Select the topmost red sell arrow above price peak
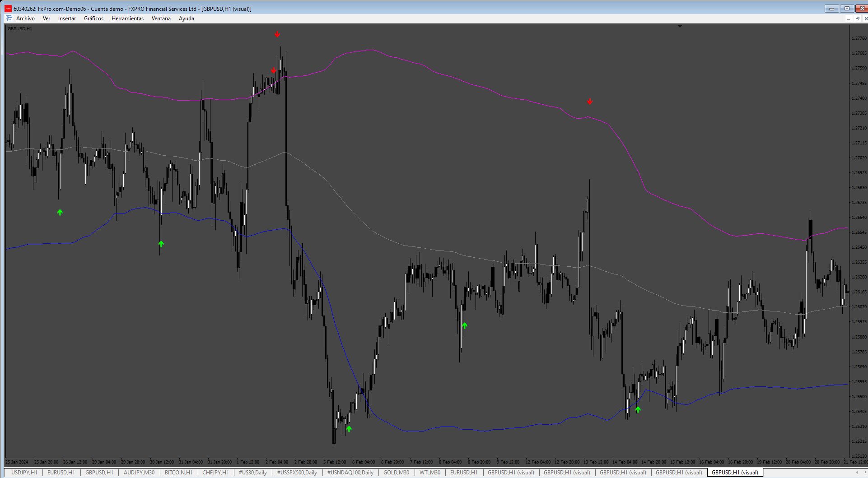 [277, 34]
